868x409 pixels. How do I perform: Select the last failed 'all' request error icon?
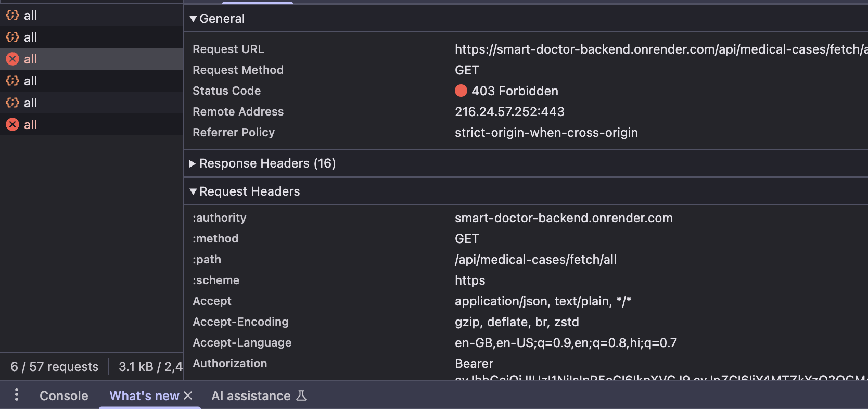(12, 125)
